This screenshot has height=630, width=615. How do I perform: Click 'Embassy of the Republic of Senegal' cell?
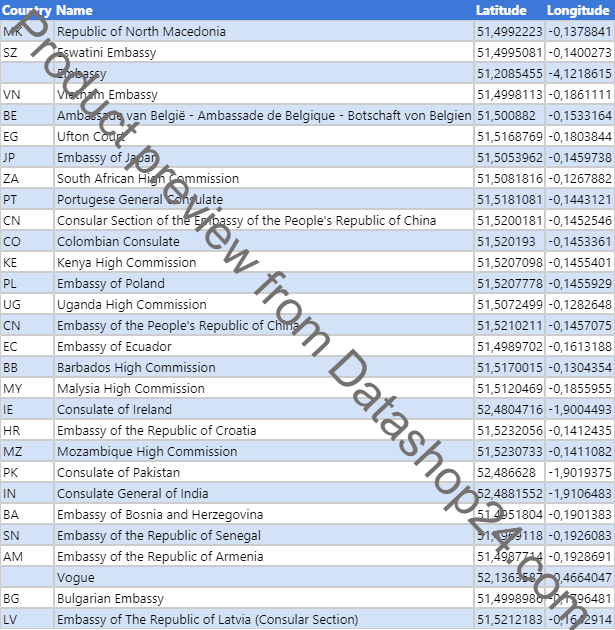coord(264,535)
